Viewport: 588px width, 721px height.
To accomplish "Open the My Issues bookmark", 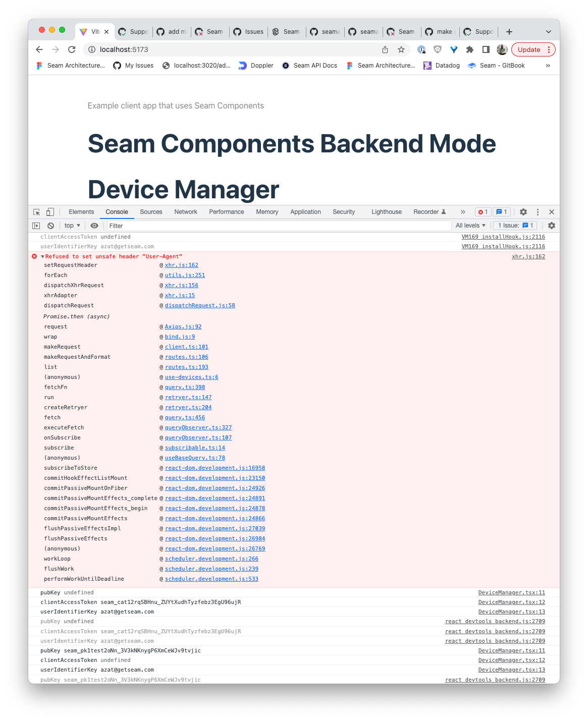I will (133, 66).
